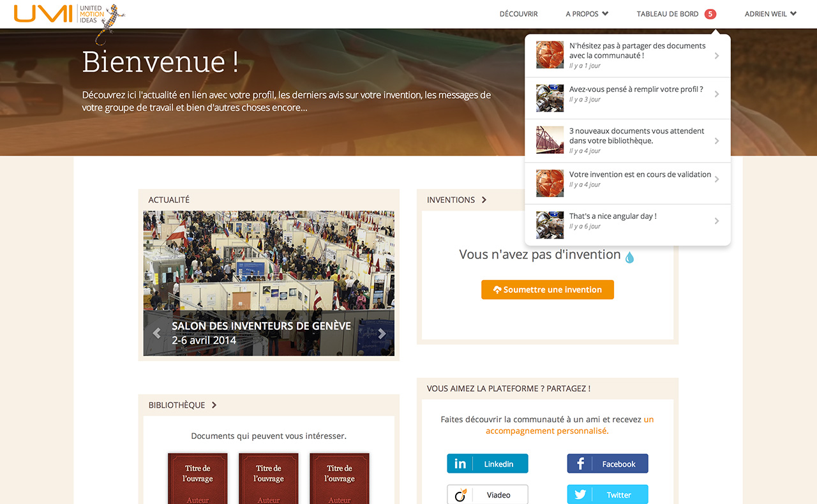Click the red notification badge showing 5

(x=710, y=14)
